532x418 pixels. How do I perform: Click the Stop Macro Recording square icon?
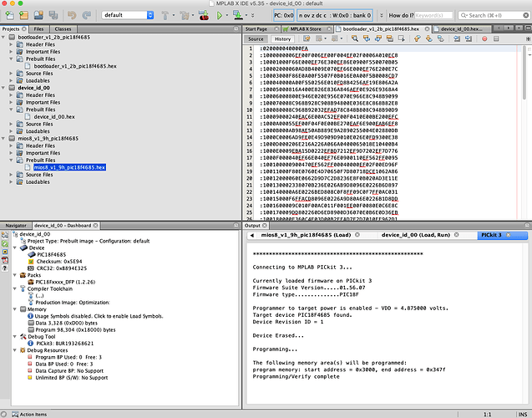(x=496, y=38)
